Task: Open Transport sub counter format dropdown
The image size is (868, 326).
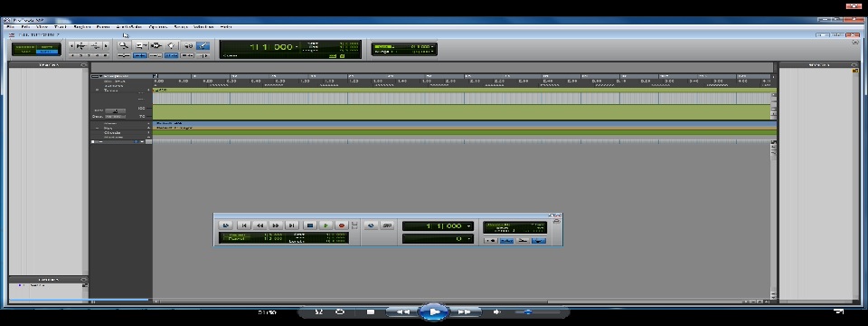Action: click(x=469, y=239)
